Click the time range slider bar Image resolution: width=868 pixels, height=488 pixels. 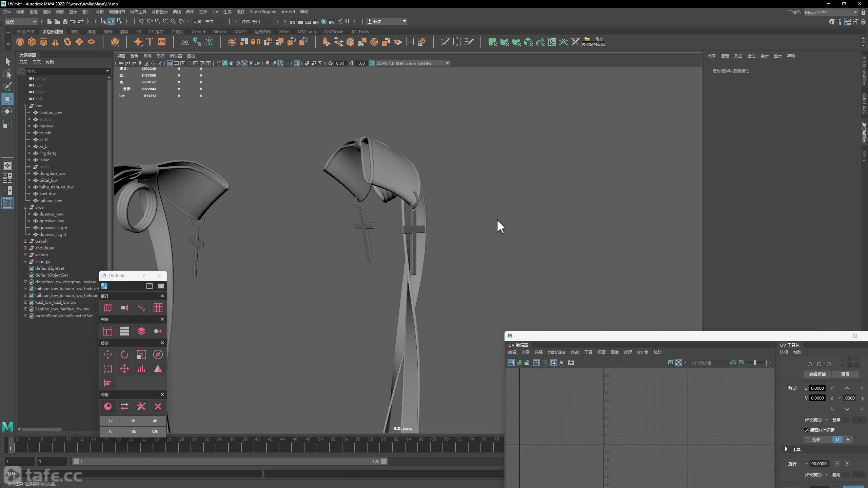(x=230, y=461)
